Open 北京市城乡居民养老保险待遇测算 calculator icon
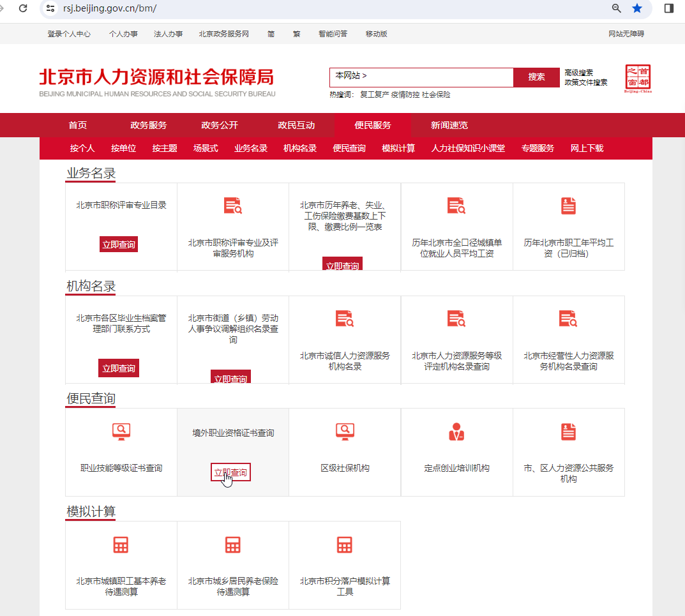Viewport: 685px width, 616px height. click(x=233, y=545)
